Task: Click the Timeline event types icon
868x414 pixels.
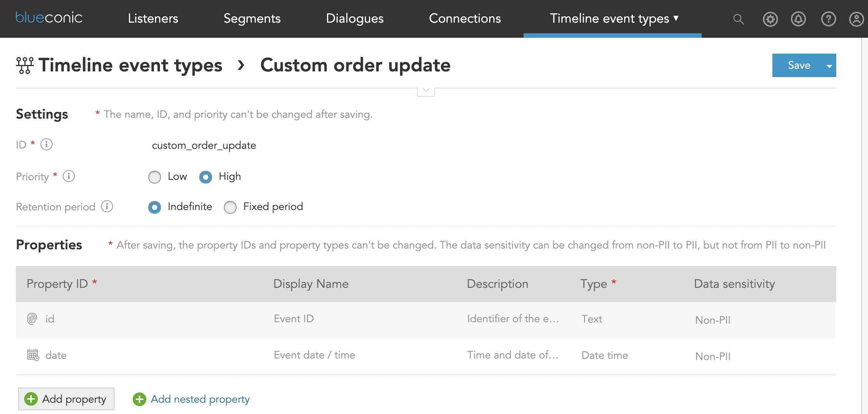Action: [x=25, y=65]
